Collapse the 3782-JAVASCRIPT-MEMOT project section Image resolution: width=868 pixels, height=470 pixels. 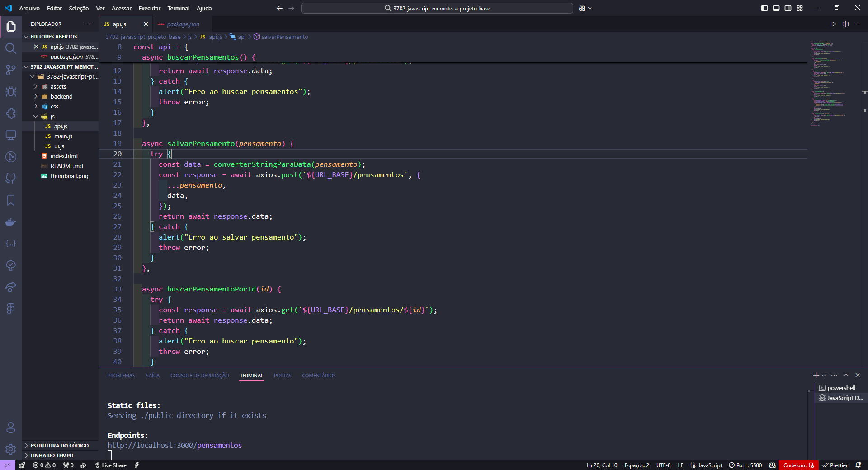[60, 67]
